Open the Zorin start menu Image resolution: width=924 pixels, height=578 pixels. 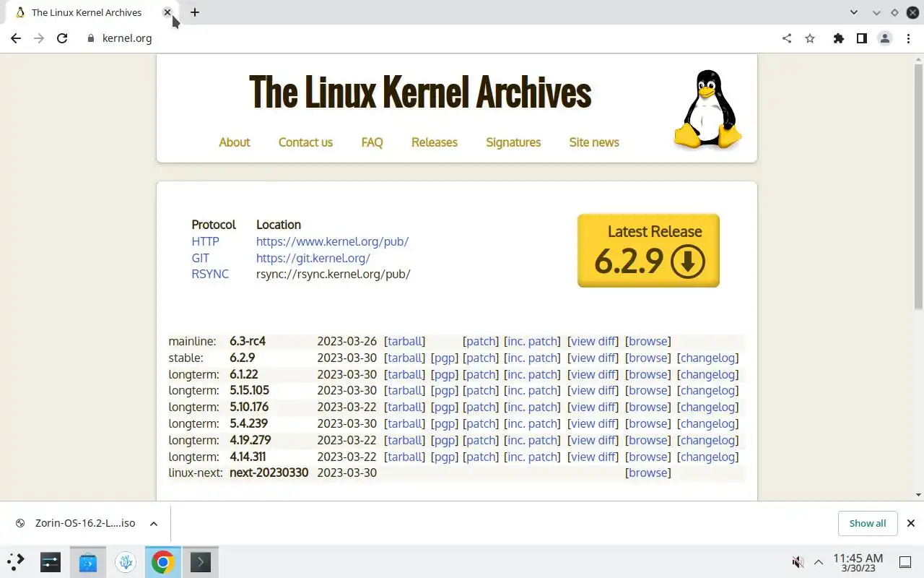(x=16, y=561)
